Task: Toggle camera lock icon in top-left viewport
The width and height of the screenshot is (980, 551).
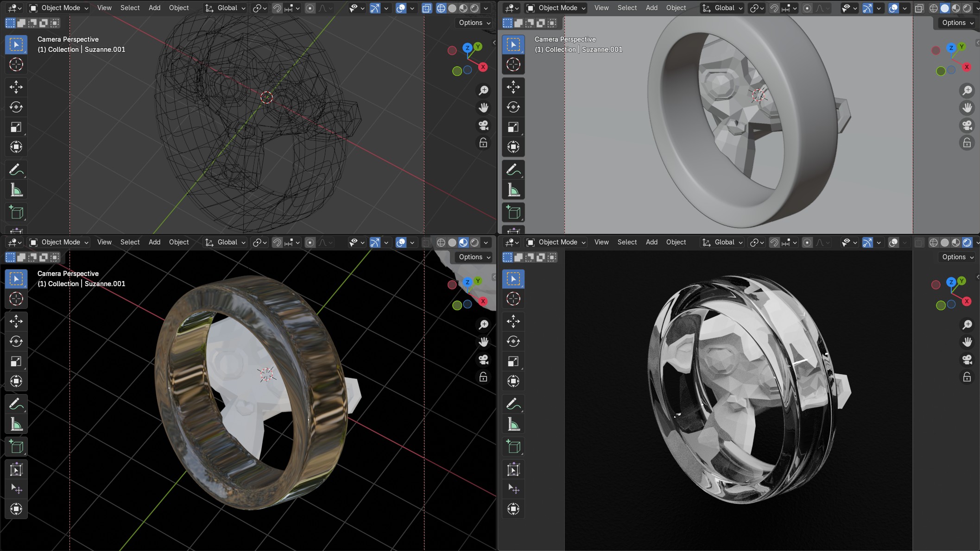Action: click(483, 143)
